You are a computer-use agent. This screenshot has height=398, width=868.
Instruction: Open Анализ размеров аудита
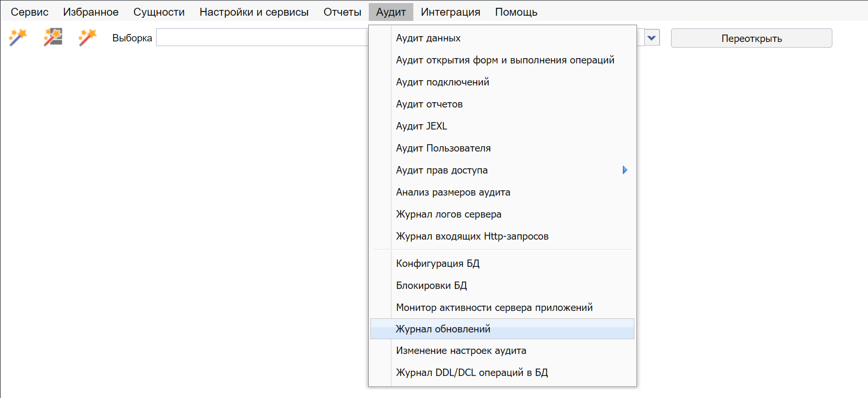point(502,192)
